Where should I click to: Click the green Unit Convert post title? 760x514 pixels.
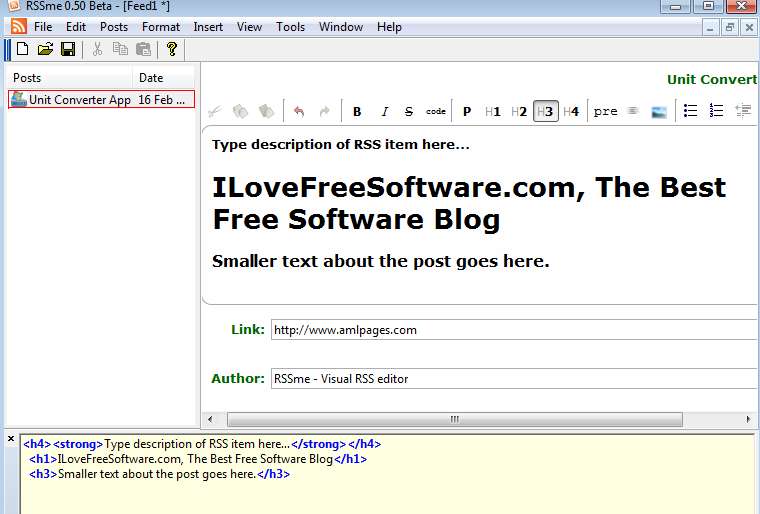(x=712, y=80)
